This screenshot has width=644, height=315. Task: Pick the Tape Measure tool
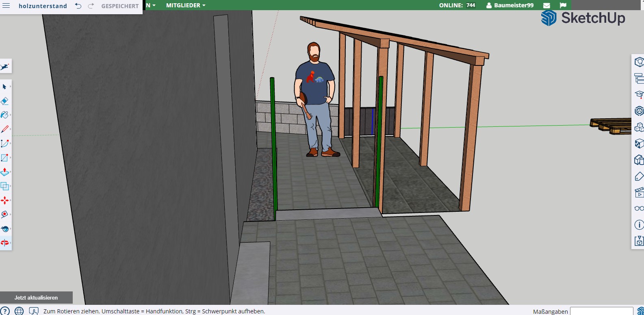tap(5, 214)
